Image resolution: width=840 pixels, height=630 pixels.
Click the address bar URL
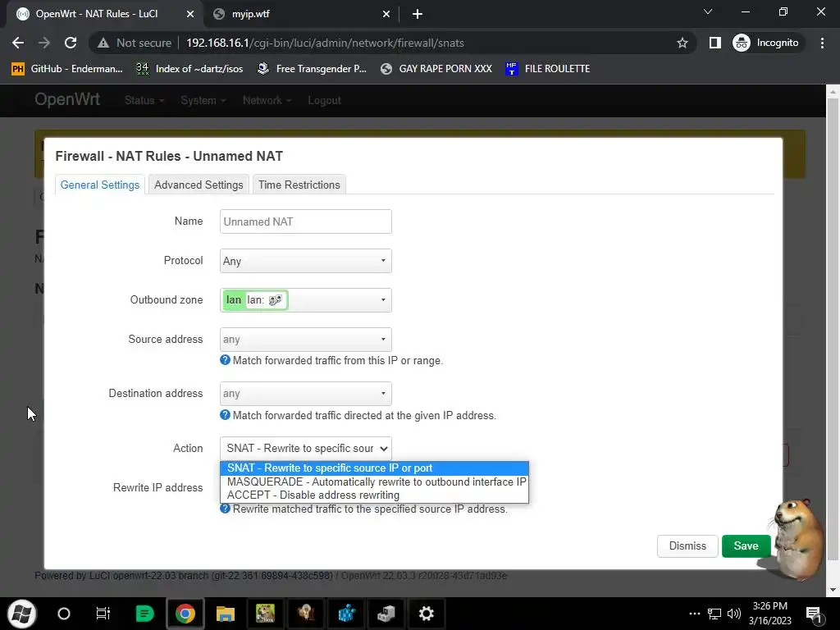pyautogui.click(x=325, y=43)
